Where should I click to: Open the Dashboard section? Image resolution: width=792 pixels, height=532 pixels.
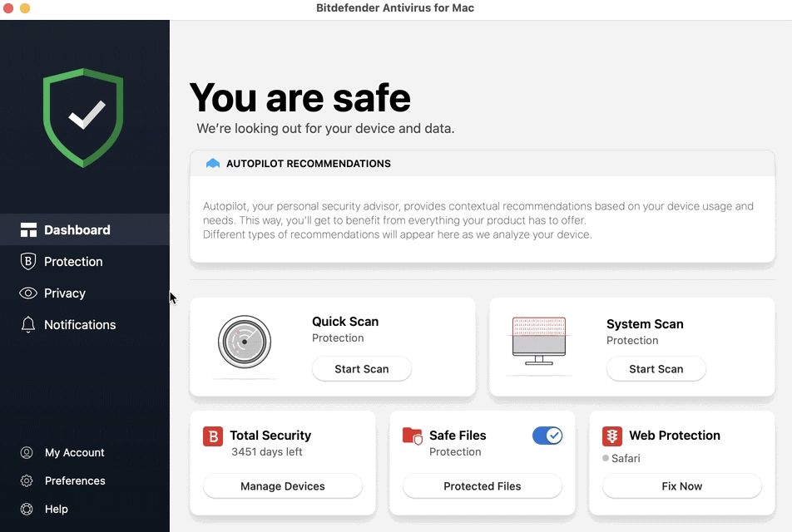[85, 229]
